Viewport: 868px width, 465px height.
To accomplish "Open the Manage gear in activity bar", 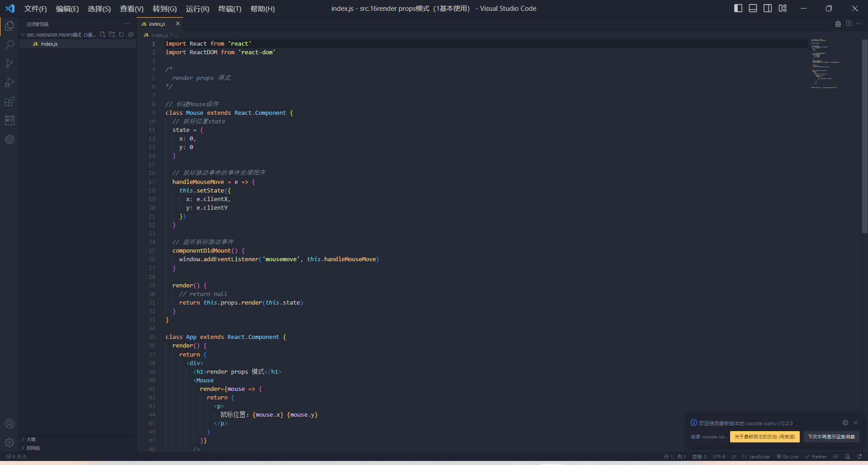I will click(x=9, y=442).
